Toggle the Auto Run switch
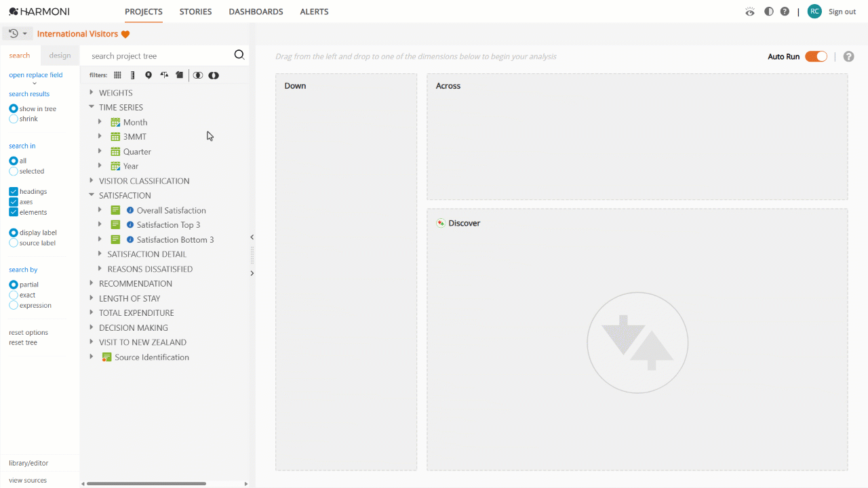 point(816,57)
